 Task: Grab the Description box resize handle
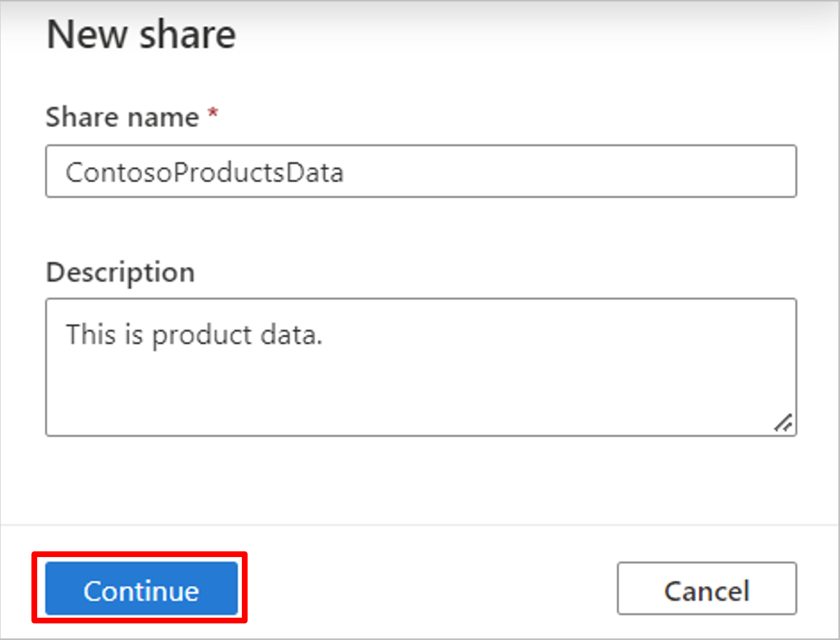783,423
